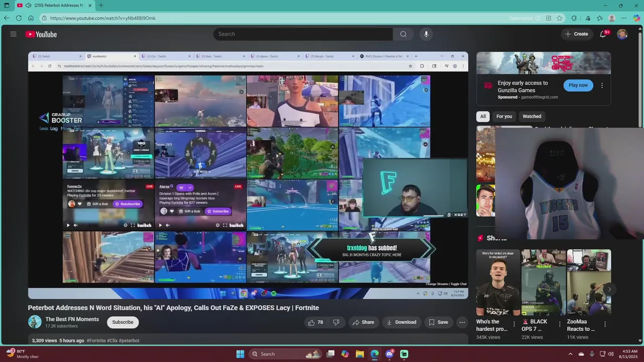Show next Shorts with the arrow
The height and width of the screenshot is (362, 644).
pyautogui.click(x=609, y=289)
